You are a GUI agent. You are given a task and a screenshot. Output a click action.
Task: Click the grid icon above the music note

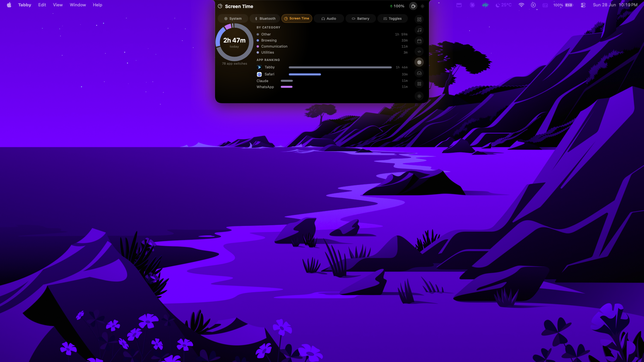click(419, 19)
